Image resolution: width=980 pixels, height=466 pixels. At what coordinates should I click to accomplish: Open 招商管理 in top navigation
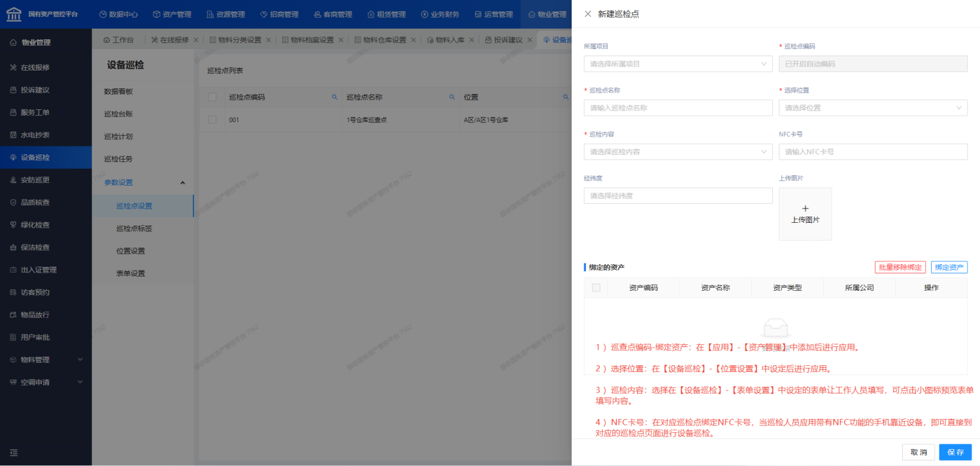pos(279,14)
